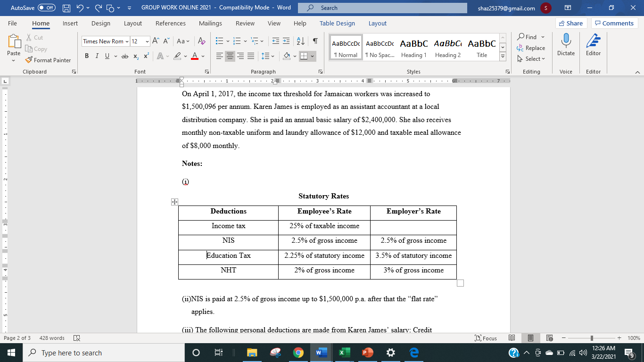The width and height of the screenshot is (644, 362).
Task: Apply the Title style
Action: 482,47
